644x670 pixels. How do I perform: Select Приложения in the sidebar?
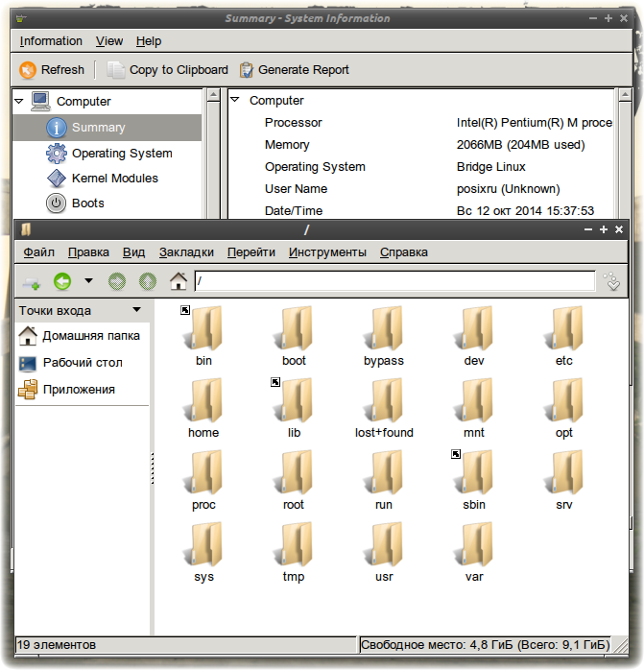pyautogui.click(x=66, y=390)
